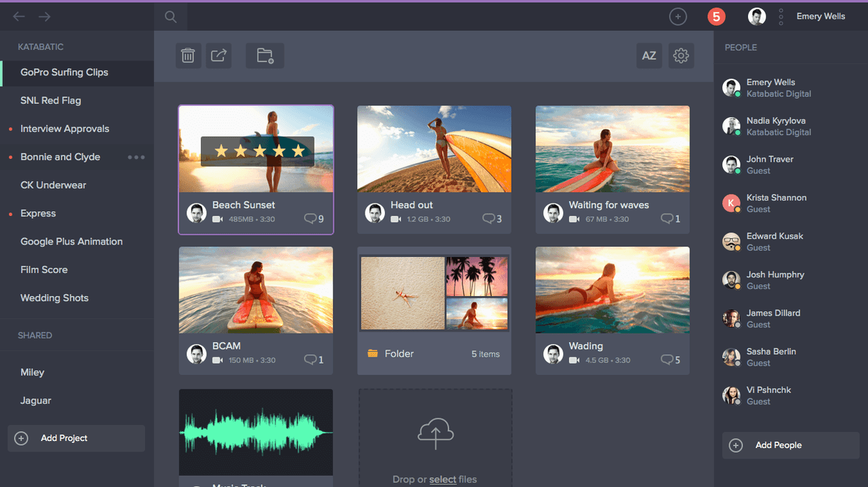Click the cloud upload icon
The image size is (868, 487).
[x=436, y=433]
